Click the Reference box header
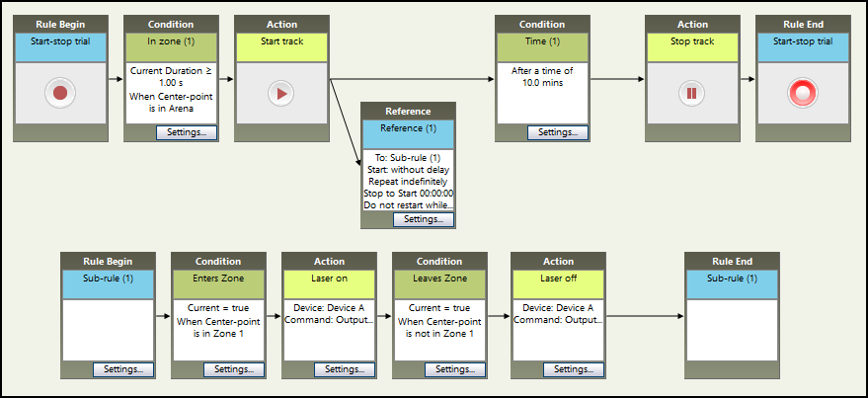Screen dimensions: 868x398 [x=408, y=112]
